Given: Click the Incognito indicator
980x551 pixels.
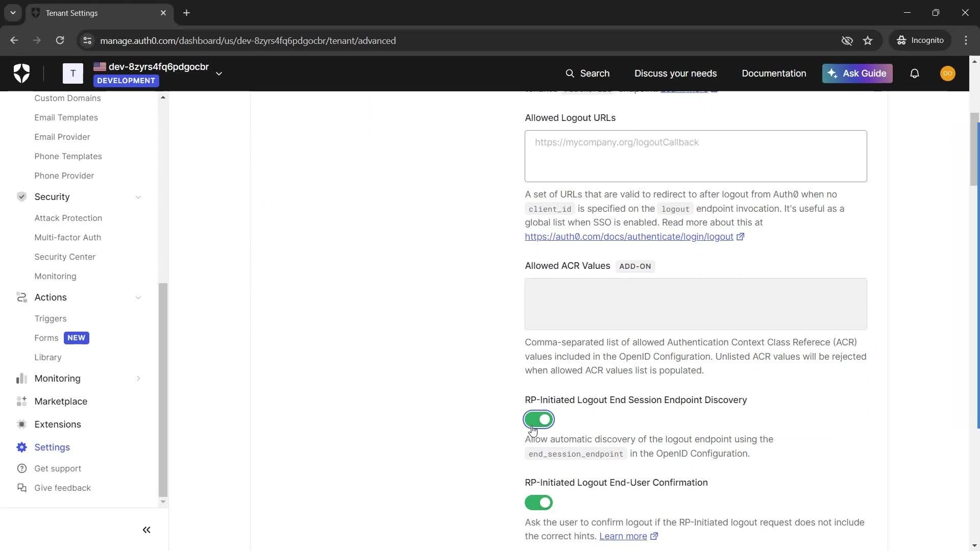Looking at the screenshot, I should (920, 40).
